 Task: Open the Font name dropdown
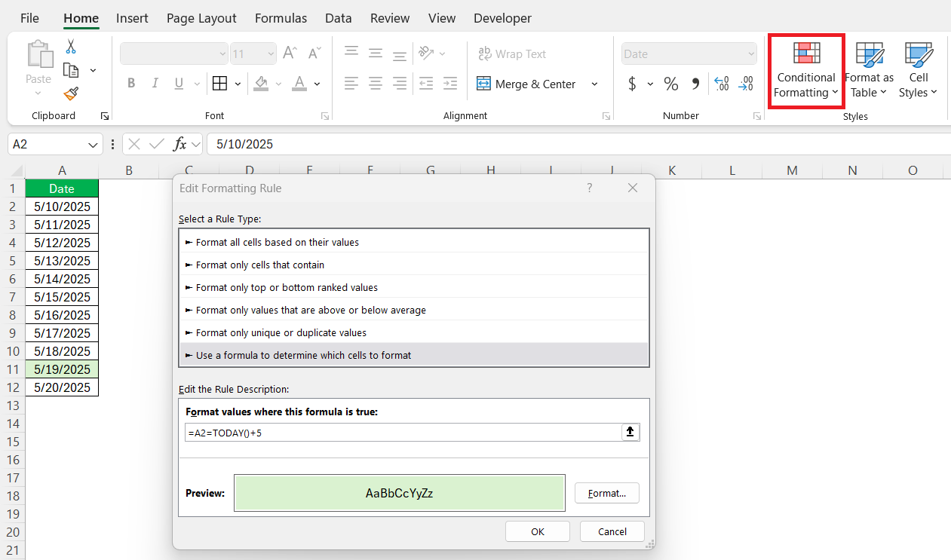[x=222, y=54]
